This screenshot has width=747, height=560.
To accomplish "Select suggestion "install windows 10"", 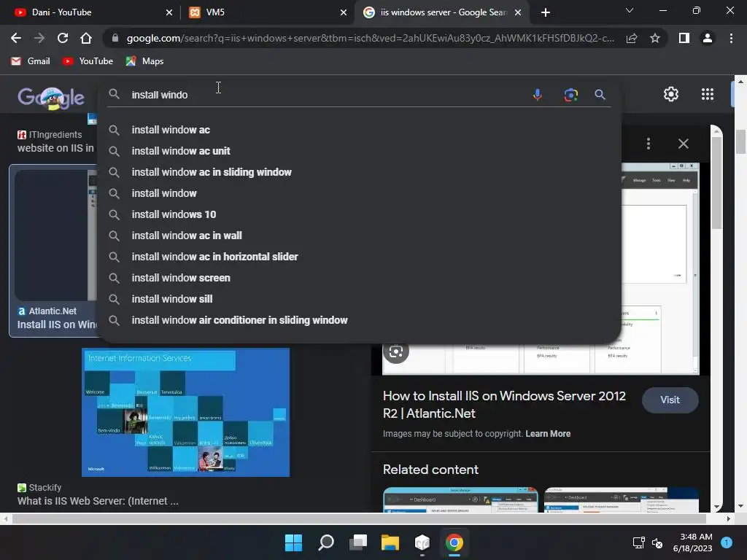I will pos(359,214).
